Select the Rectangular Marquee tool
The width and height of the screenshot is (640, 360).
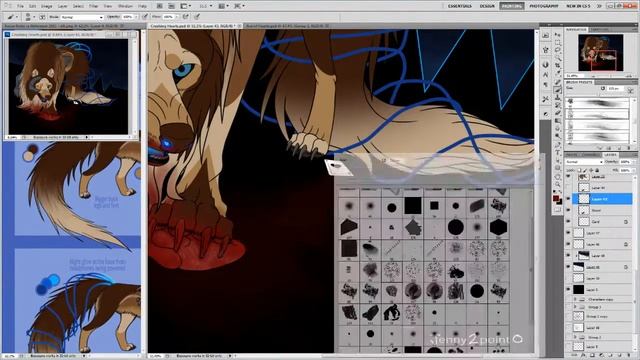[x=558, y=42]
